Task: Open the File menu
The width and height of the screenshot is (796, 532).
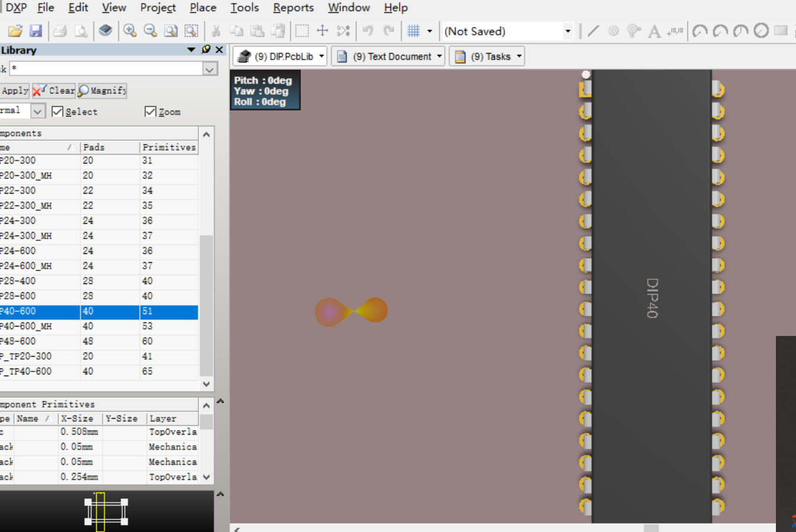Action: (x=46, y=8)
